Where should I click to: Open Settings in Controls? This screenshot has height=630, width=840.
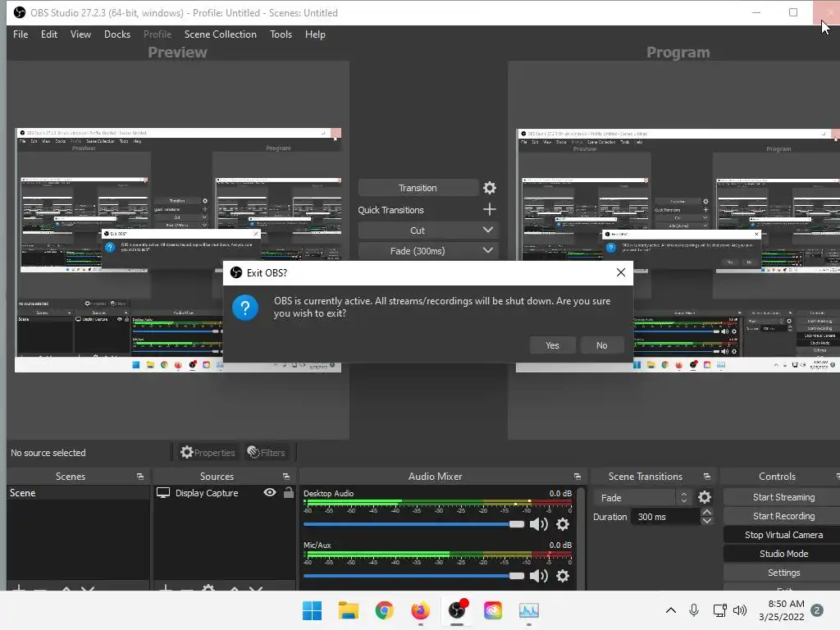[783, 573]
